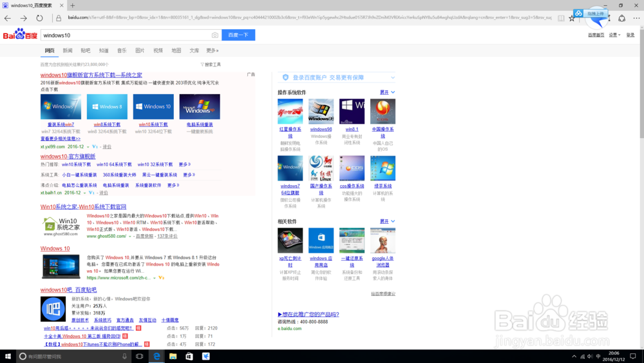Screen dimensions: 644x363
Task: Open Windows Store from the taskbar
Action: (189, 357)
